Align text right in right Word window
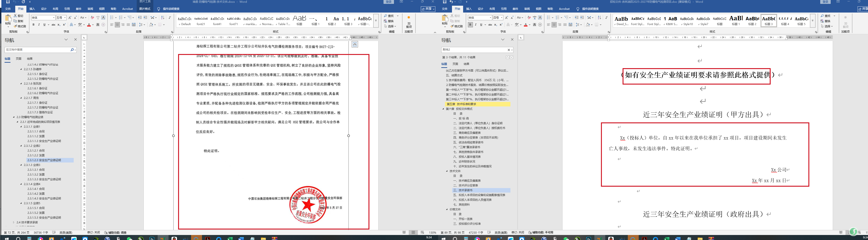 [x=559, y=25]
